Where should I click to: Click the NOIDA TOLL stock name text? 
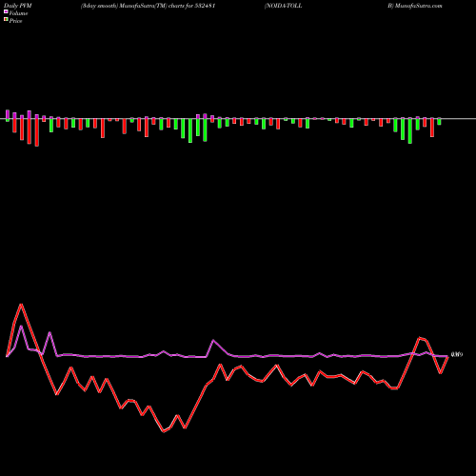point(283,6)
